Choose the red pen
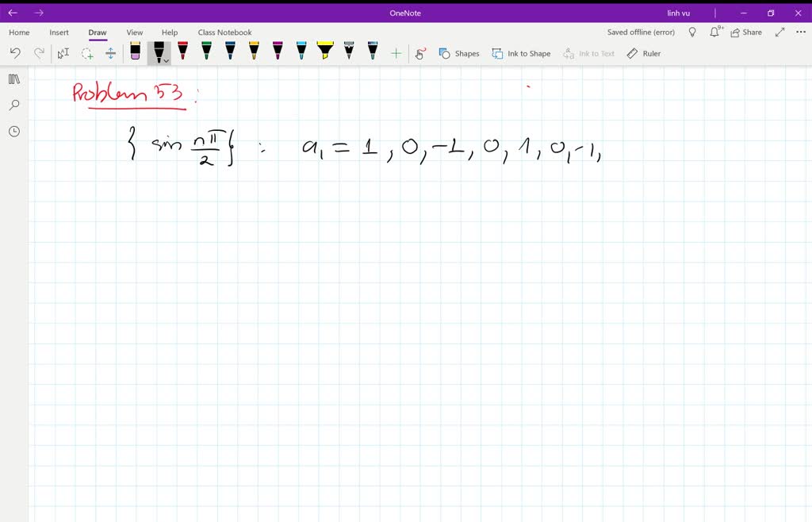This screenshot has width=812, height=522. (183, 53)
